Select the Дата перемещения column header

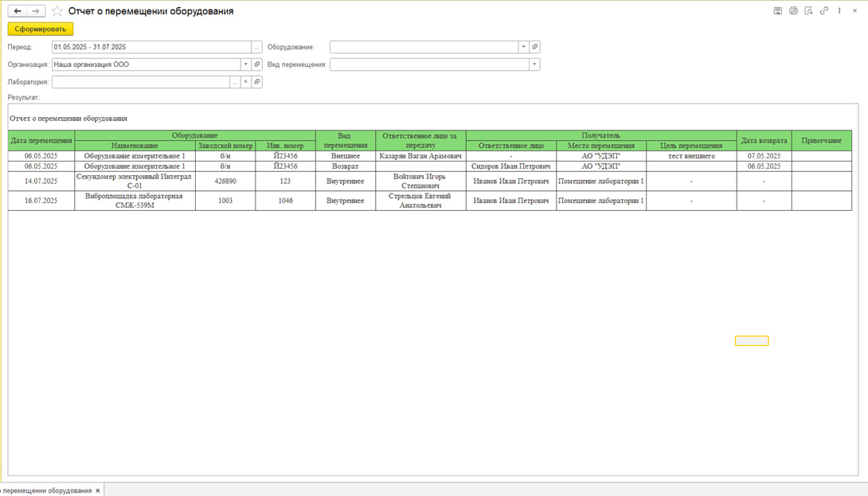pyautogui.click(x=41, y=141)
